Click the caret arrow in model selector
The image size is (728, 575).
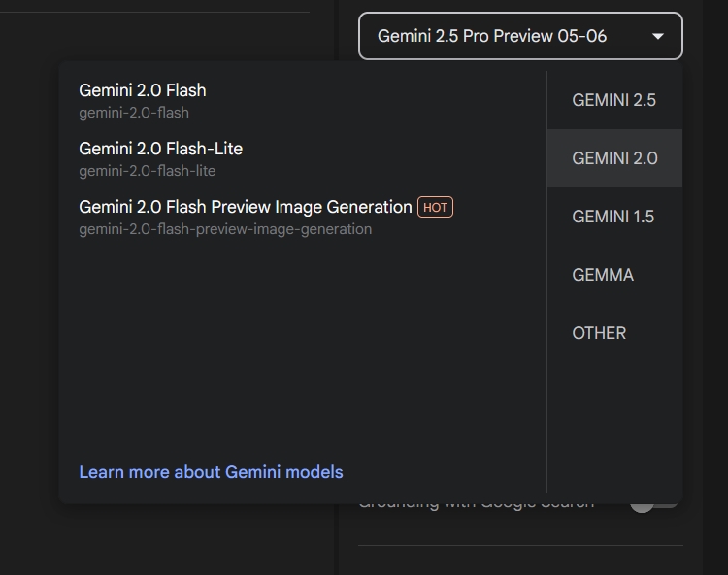coord(657,36)
